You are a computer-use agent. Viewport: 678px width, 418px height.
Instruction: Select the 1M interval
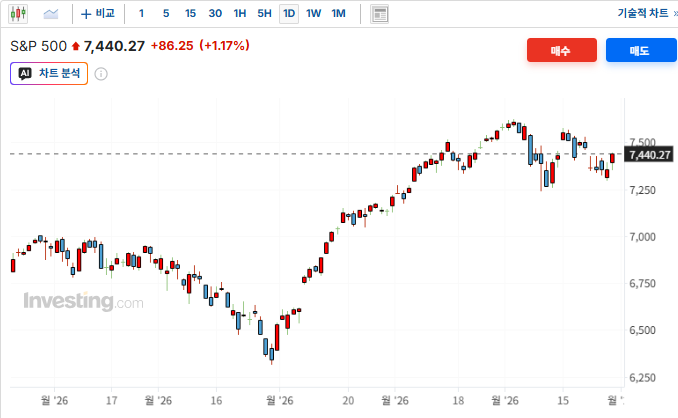[338, 14]
